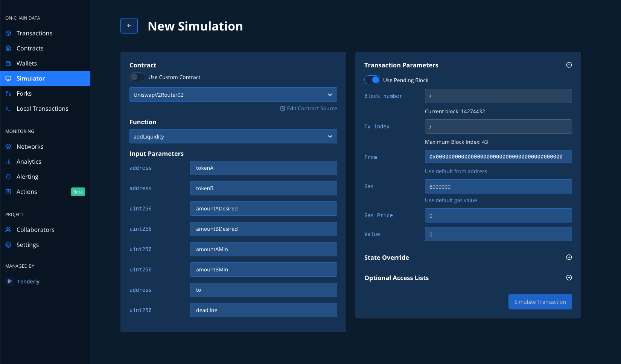
Task: Open the UniswapV2Router02 contract dropdown
Action: [x=233, y=94]
